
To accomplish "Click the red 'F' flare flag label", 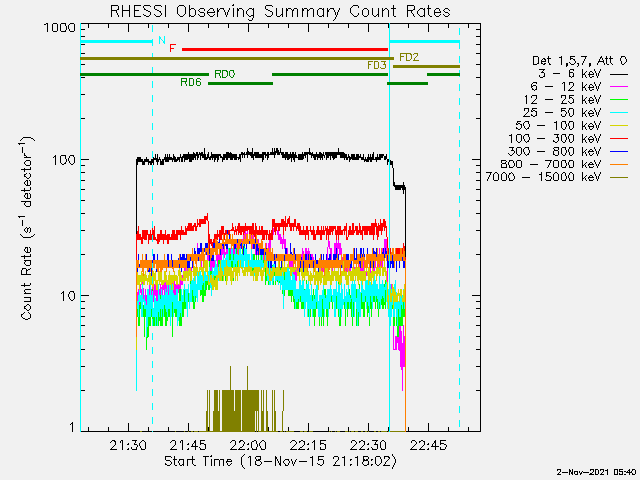I will tap(173, 48).
